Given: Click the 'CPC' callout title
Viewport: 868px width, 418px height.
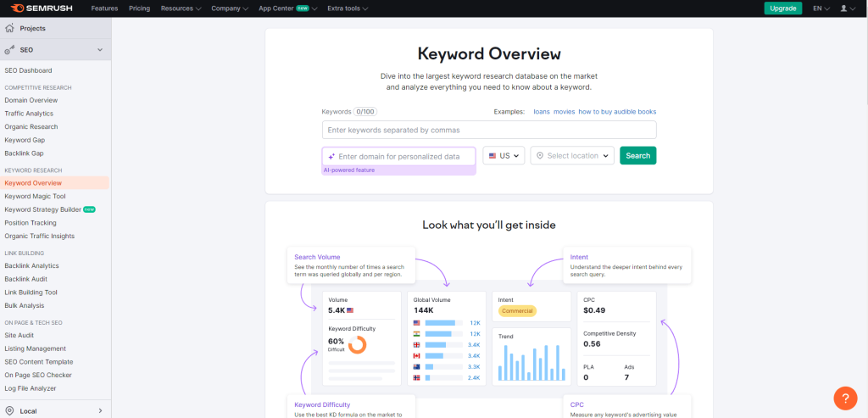Looking at the screenshot, I should tap(576, 404).
